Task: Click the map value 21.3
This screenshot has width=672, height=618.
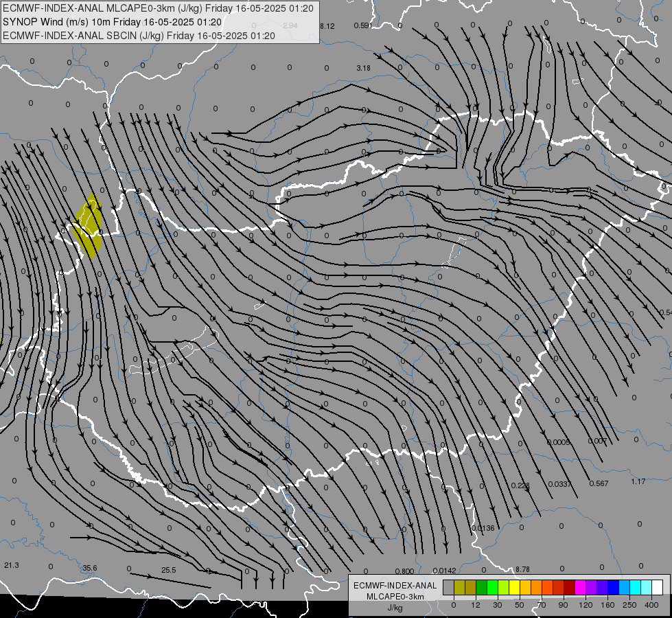Action: 12,565
